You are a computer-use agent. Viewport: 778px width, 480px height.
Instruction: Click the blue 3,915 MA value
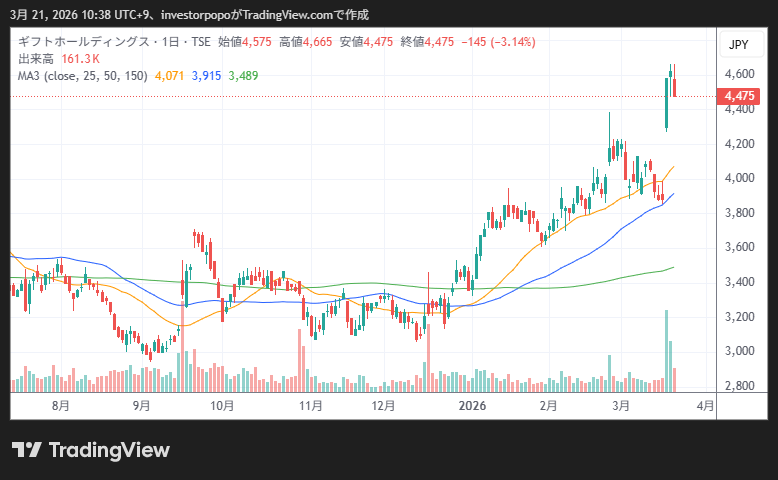(x=206, y=74)
